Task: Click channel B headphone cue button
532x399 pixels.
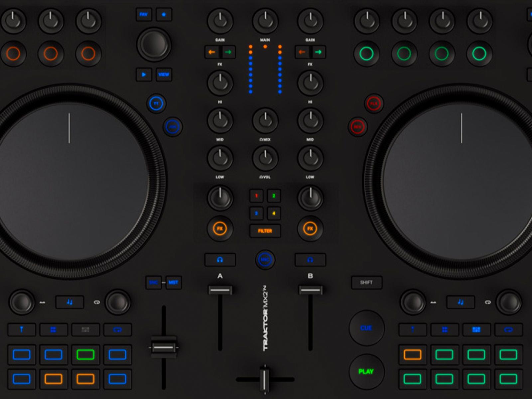Action: click(310, 260)
